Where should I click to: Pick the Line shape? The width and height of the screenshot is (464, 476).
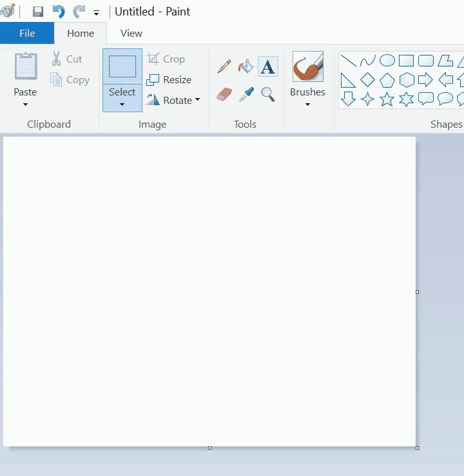pyautogui.click(x=348, y=61)
